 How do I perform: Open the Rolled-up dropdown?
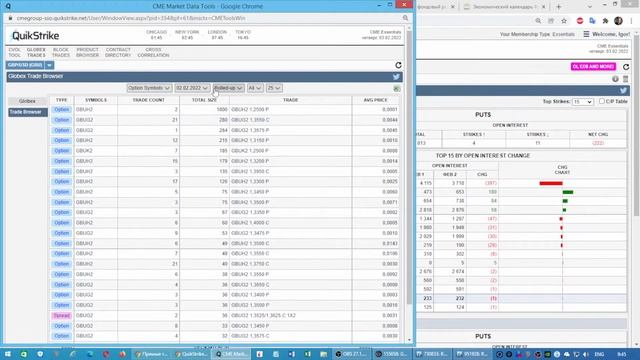click(228, 88)
